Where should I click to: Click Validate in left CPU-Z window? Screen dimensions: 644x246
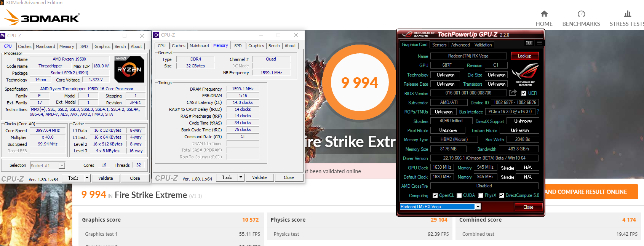coord(105,178)
